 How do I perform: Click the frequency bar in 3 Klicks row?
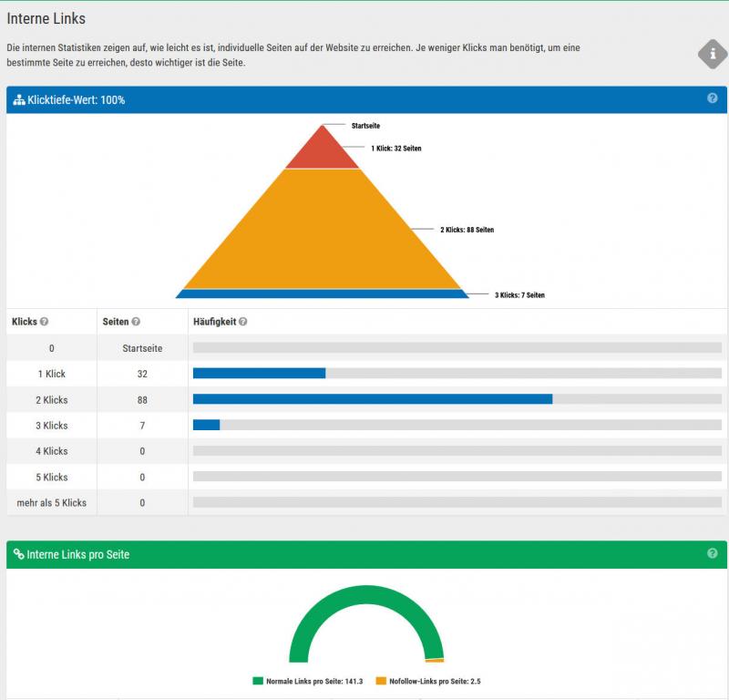[206, 425]
